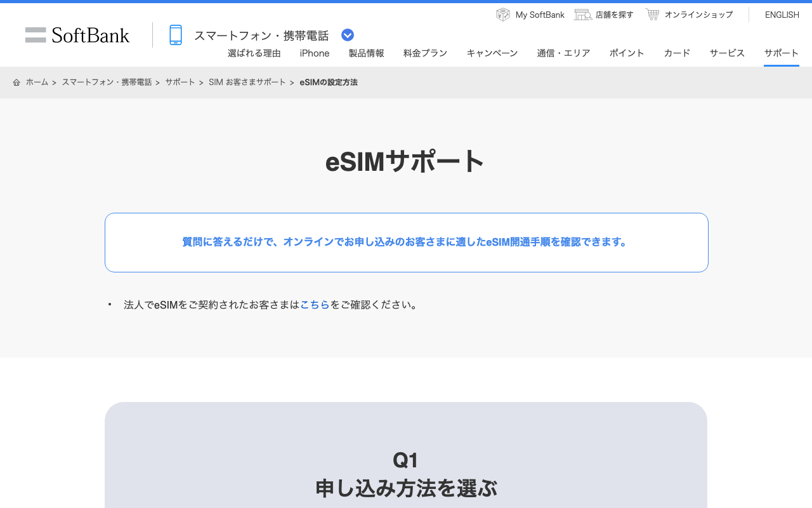
Task: Open the 店舗を探す link
Action: [615, 15]
